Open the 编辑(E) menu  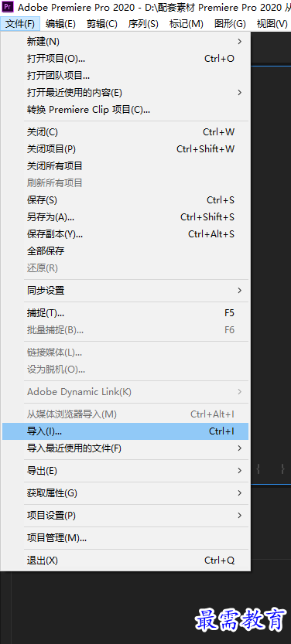(61, 24)
